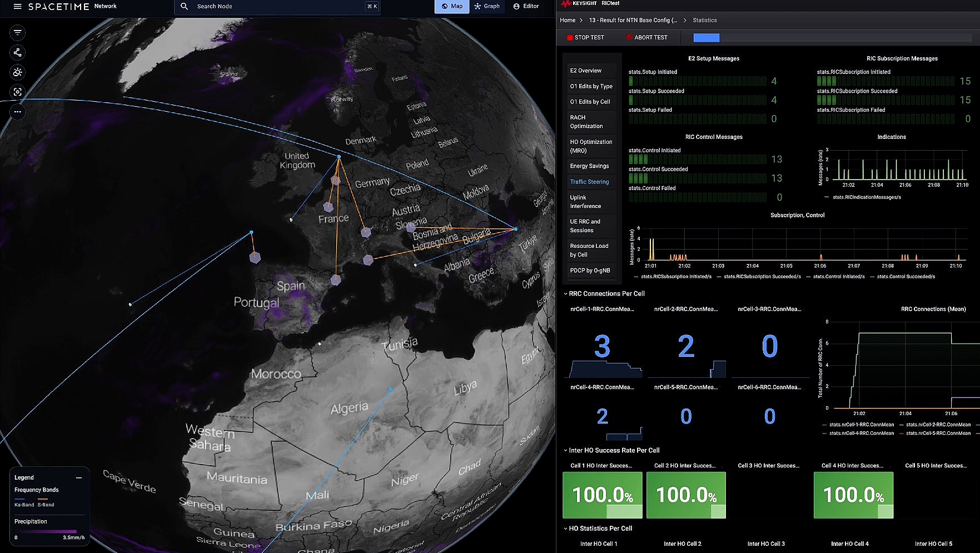Select E2 Overview in sidebar
The width and height of the screenshot is (980, 553).
591,71
